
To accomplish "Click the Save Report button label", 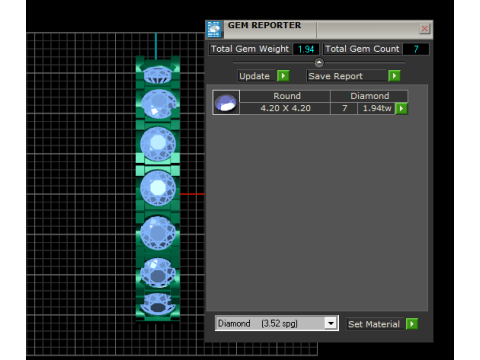I will (x=347, y=76).
